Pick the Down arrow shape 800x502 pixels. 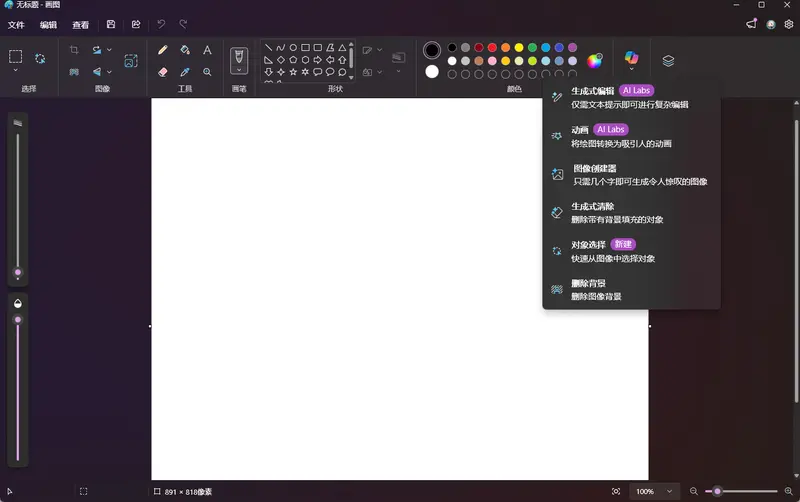click(268, 72)
